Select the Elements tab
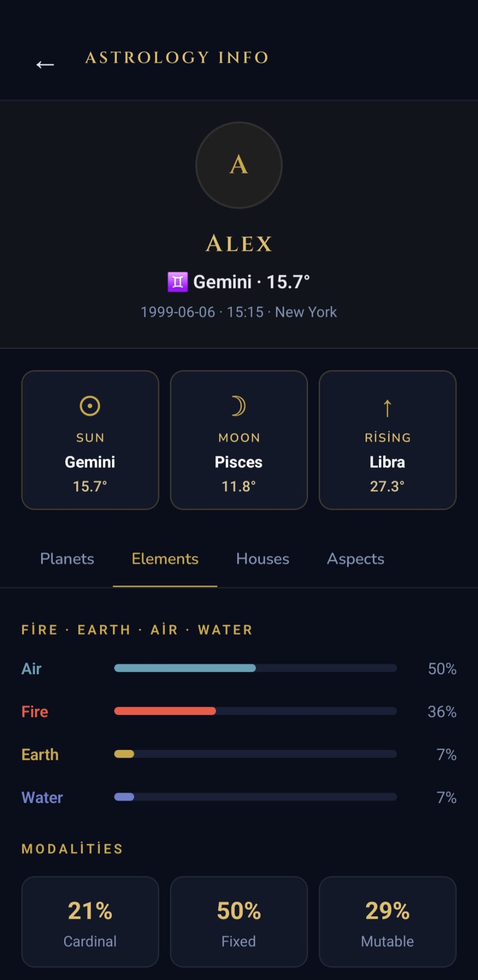 click(x=165, y=558)
